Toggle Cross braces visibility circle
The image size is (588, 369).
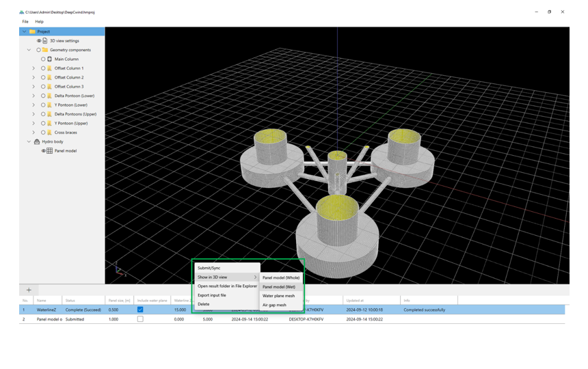pos(43,133)
